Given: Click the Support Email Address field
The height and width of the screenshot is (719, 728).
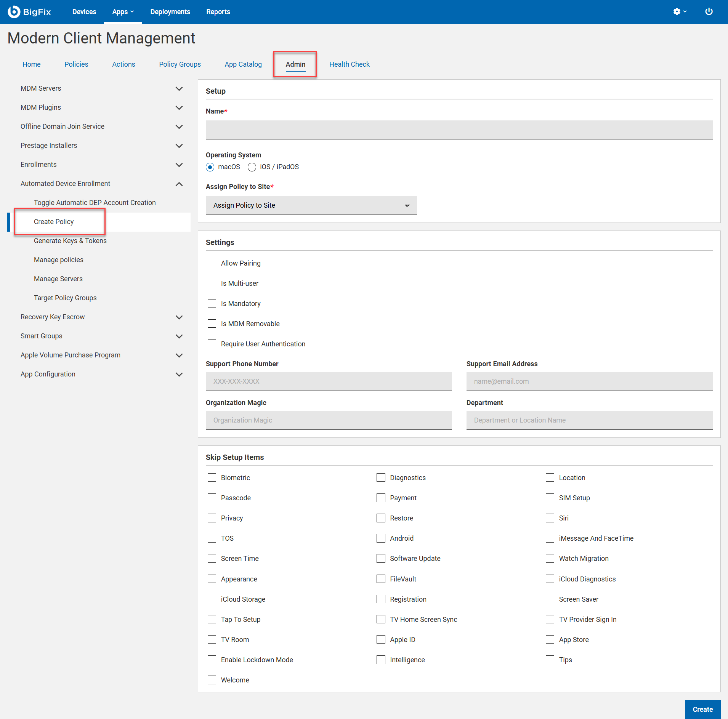Looking at the screenshot, I should coord(589,381).
